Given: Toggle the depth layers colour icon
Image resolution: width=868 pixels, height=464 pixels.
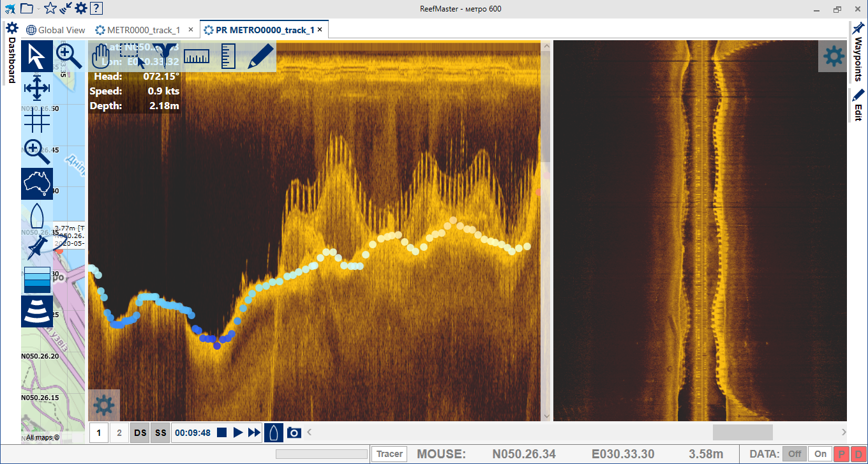Looking at the screenshot, I should (37, 279).
